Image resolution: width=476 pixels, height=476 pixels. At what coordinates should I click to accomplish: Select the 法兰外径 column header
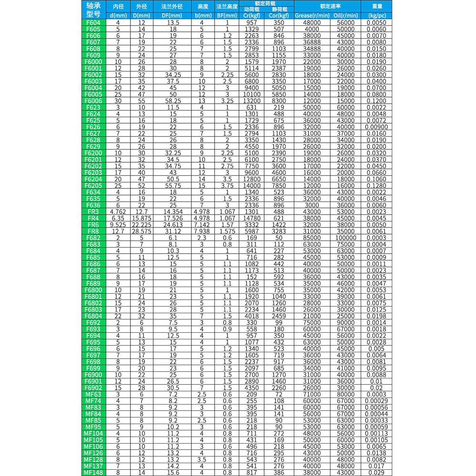[172, 6]
